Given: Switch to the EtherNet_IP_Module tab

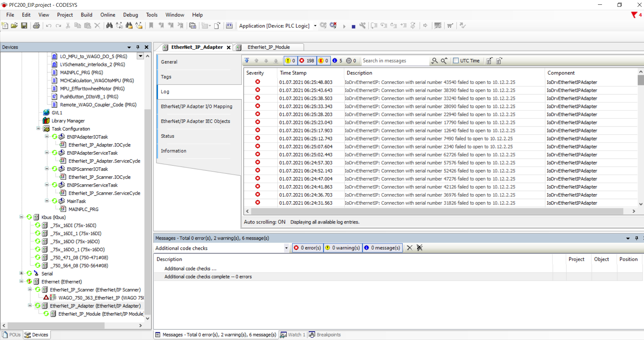Looking at the screenshot, I should coord(268,47).
